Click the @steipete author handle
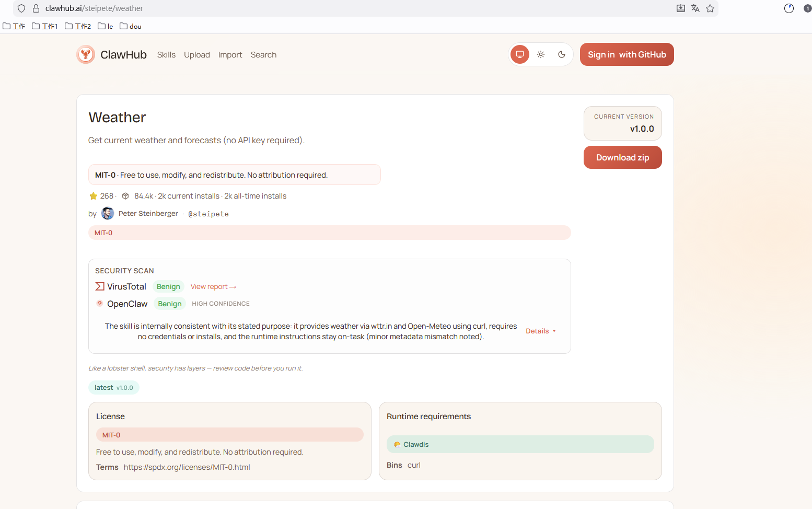This screenshot has width=812, height=509. [208, 214]
